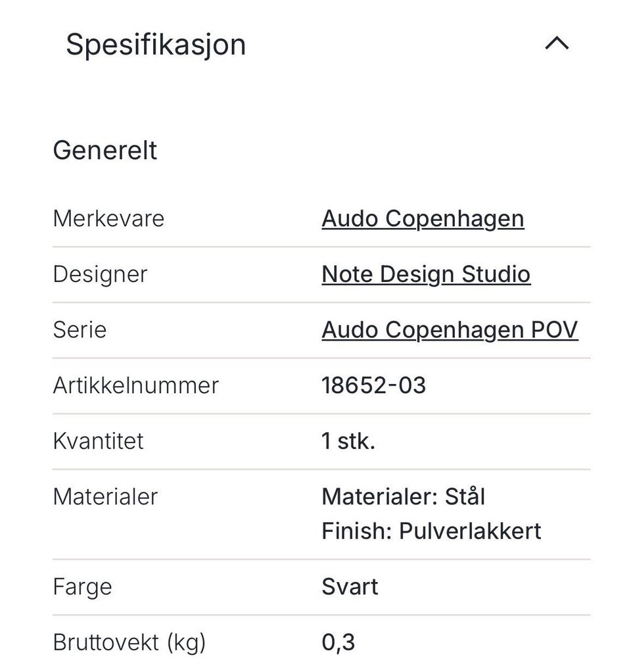Click the Spesifikasjon section heading
This screenshot has width=631, height=672.
156,45
